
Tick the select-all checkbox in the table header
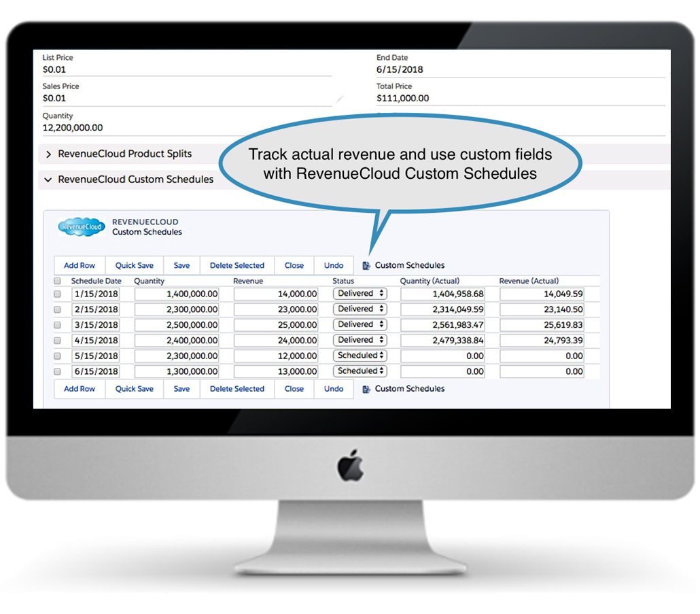point(57,281)
